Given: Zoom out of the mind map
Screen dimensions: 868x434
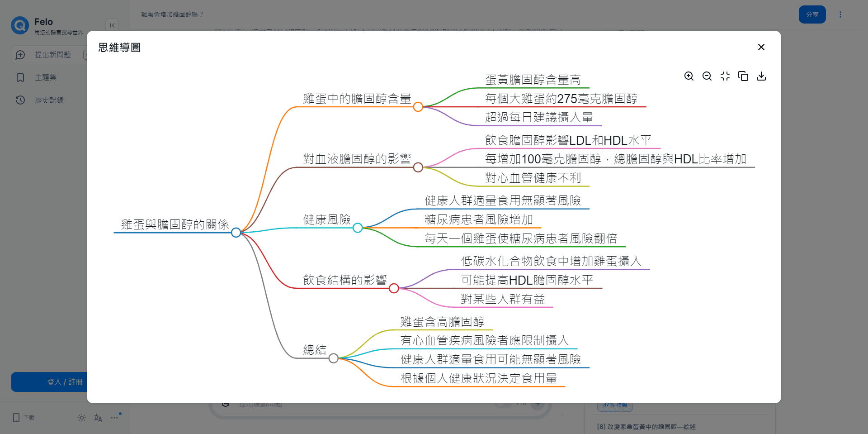Looking at the screenshot, I should 707,76.
